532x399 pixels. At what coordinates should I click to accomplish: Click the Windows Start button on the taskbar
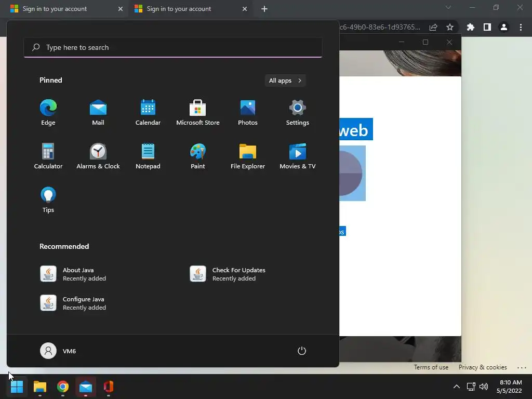click(17, 387)
